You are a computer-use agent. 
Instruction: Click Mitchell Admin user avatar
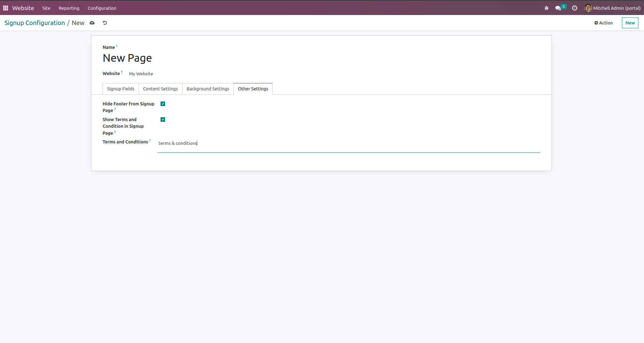[588, 8]
